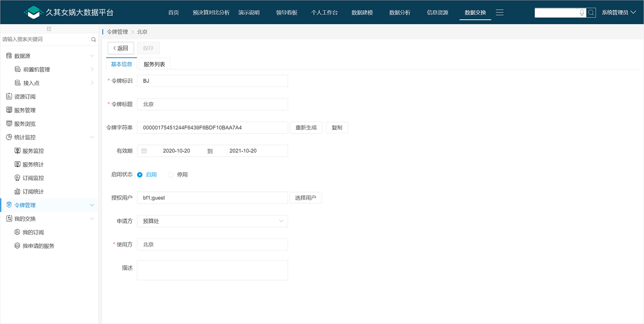Viewport: 644px width, 324px height.
Task: Select the 停用 radio button
Action: (171, 175)
